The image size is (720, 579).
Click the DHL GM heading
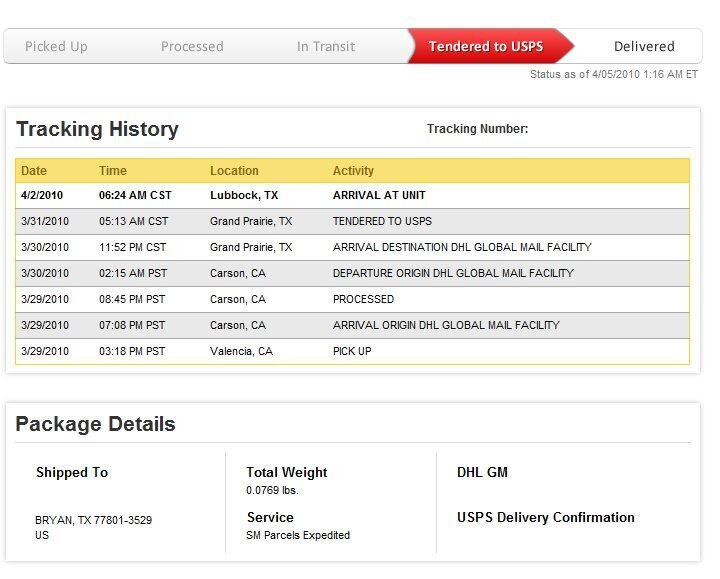click(482, 472)
